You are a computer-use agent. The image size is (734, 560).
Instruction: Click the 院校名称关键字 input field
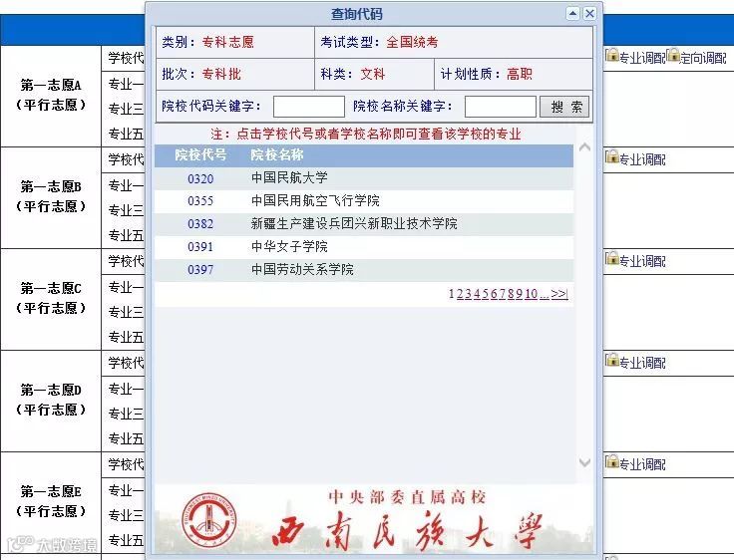(x=500, y=107)
